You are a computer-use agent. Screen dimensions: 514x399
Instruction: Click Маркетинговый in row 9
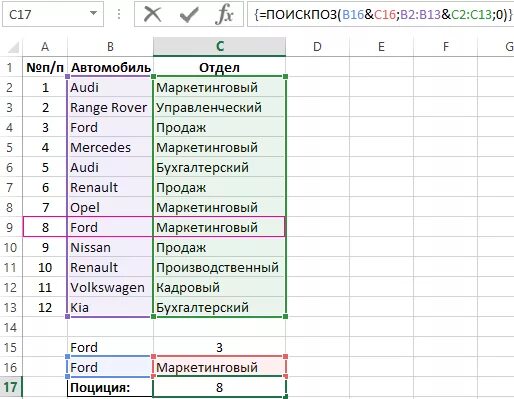click(219, 227)
